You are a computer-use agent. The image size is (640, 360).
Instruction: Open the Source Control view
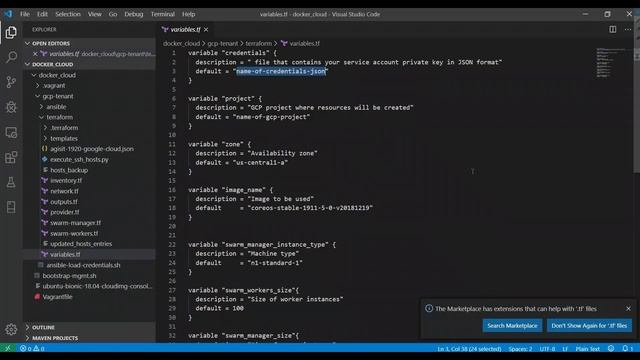(11, 82)
